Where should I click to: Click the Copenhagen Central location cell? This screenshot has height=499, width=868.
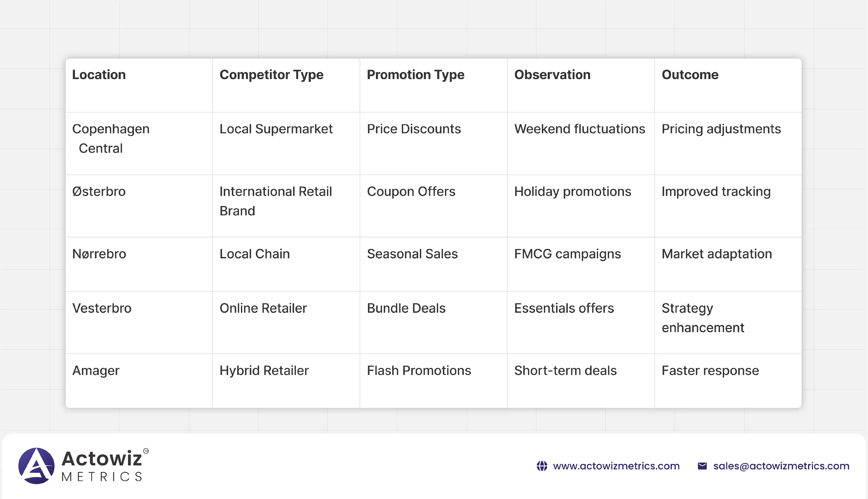(111, 139)
